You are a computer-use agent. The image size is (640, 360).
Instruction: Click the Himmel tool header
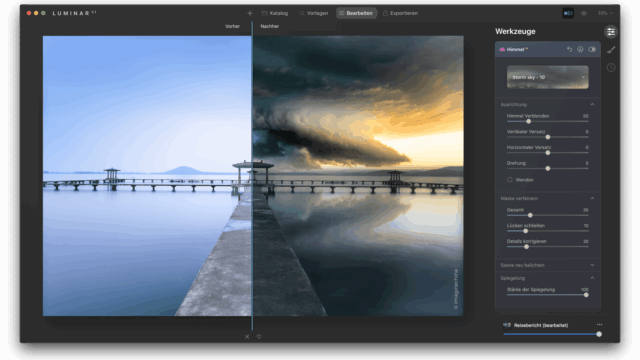548,49
